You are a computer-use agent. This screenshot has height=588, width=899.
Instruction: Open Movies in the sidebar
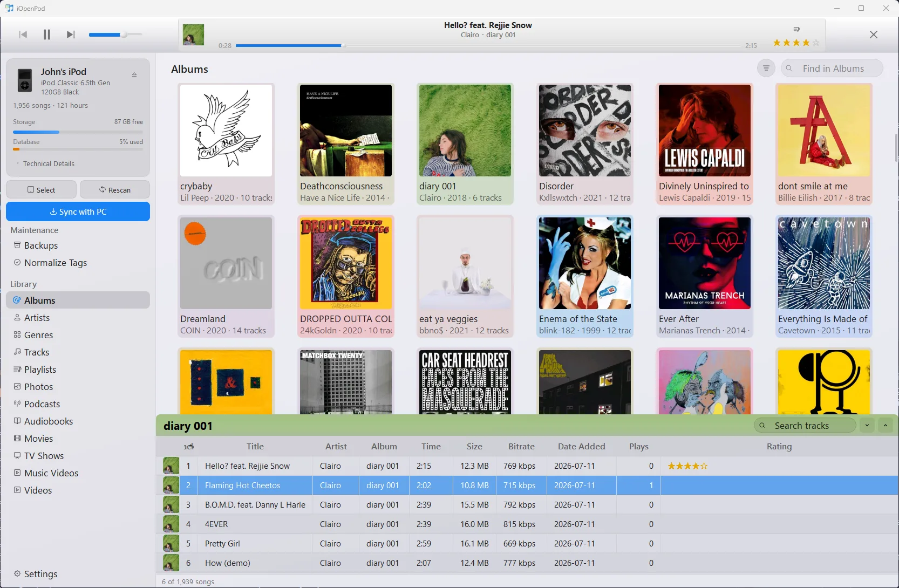point(78,439)
